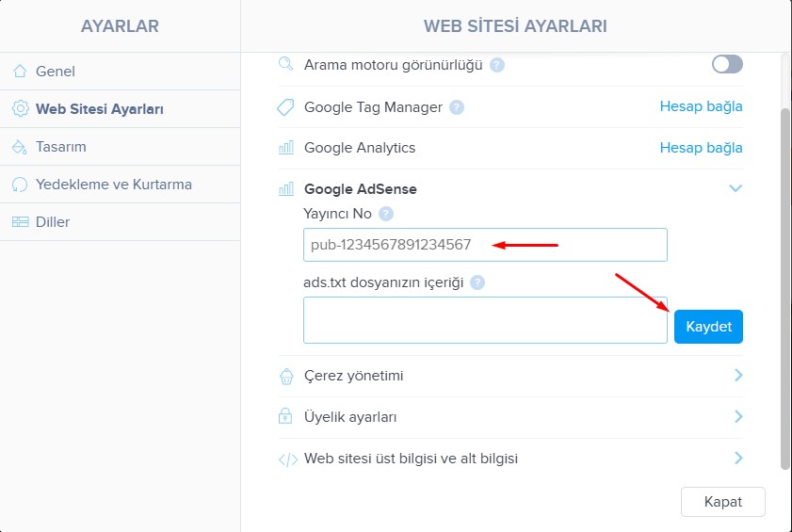Toggle the Arama motoru görünürlüğü switch
The image size is (792, 532).
point(727,64)
